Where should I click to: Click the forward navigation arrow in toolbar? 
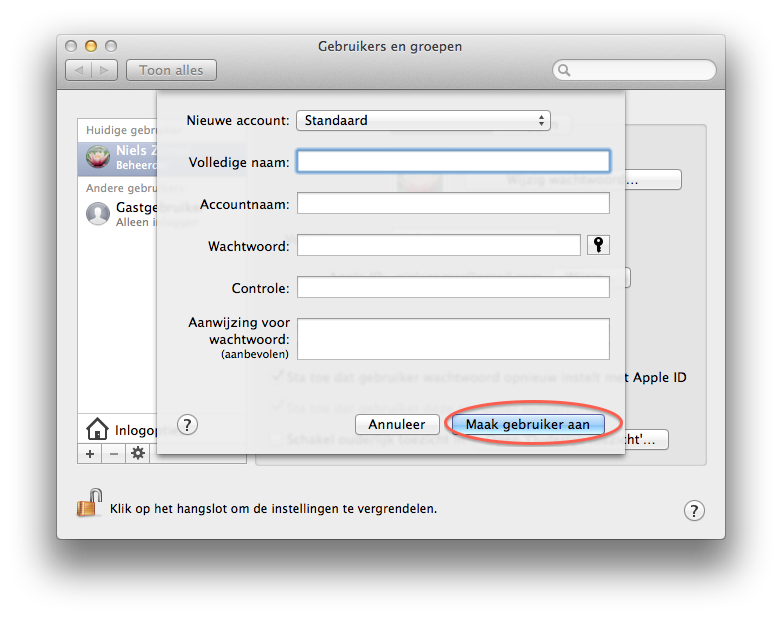(x=105, y=70)
